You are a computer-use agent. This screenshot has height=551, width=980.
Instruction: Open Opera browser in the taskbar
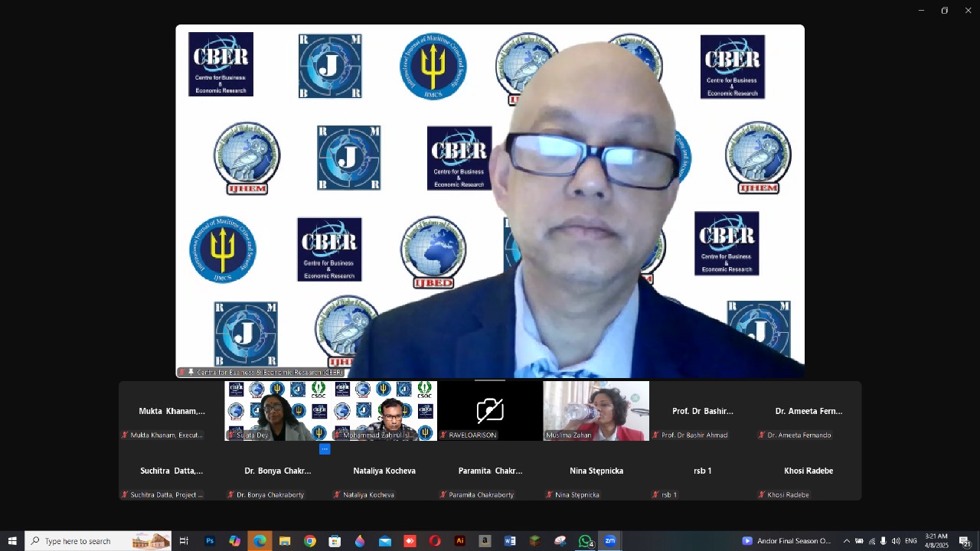(435, 541)
